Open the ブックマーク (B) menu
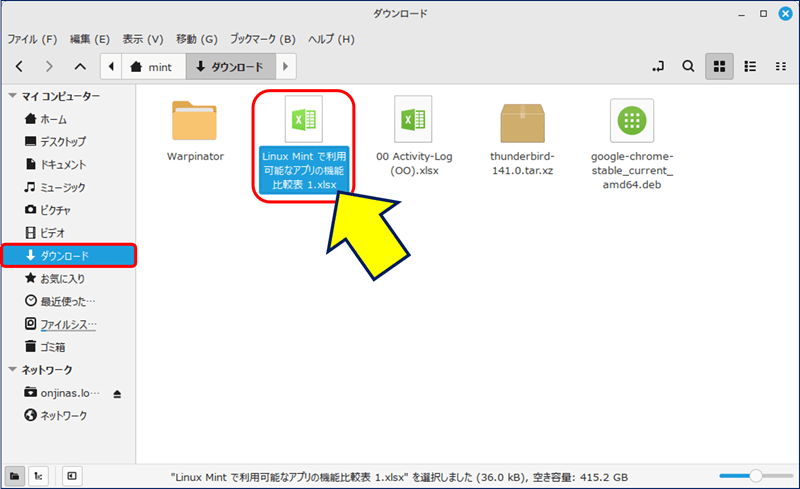 [262, 39]
